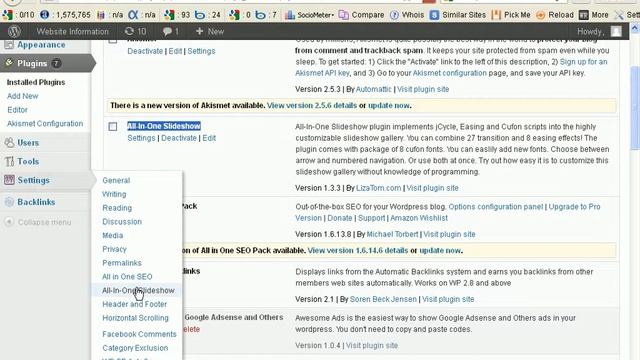
Task: Open the Appearance sidebar menu
Action: [x=41, y=45]
